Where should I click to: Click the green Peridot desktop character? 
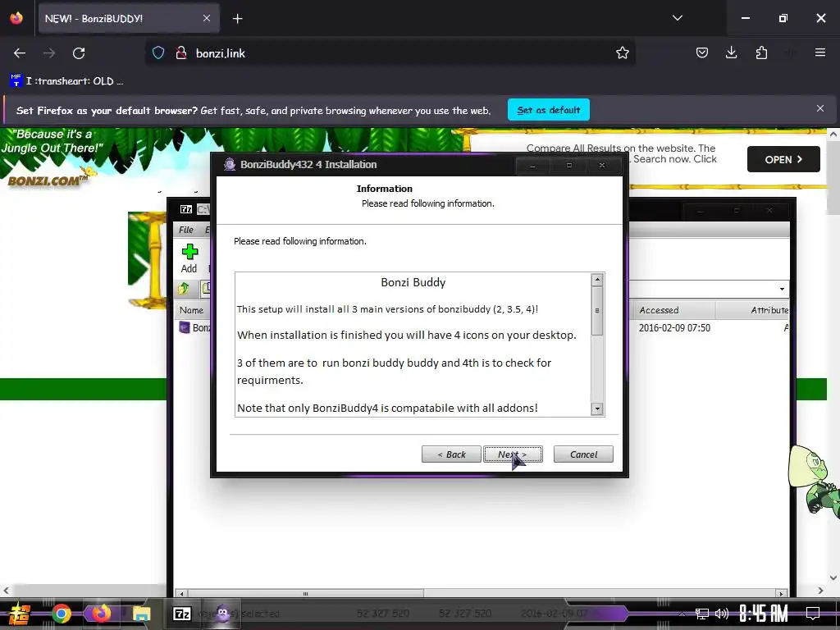(815, 481)
